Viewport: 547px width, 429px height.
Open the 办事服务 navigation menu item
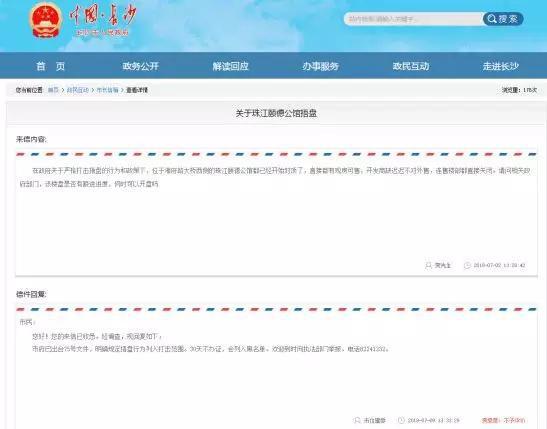point(321,66)
